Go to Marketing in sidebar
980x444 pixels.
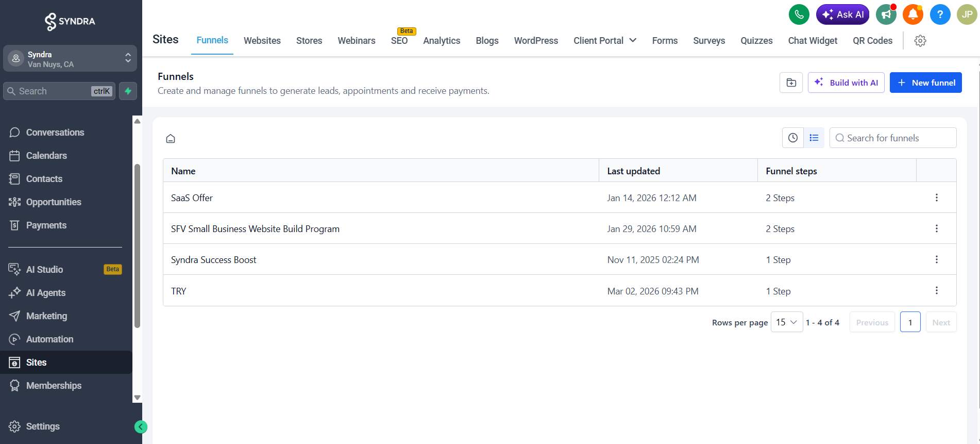click(x=46, y=316)
